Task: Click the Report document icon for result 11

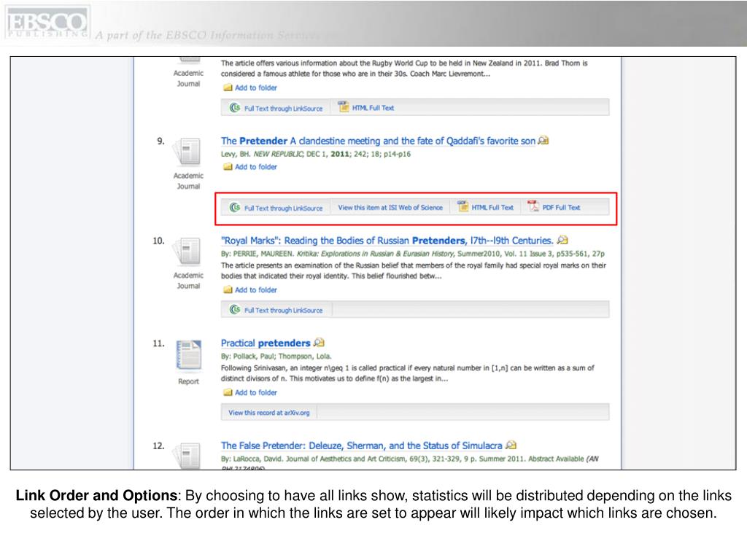Action: (x=188, y=357)
